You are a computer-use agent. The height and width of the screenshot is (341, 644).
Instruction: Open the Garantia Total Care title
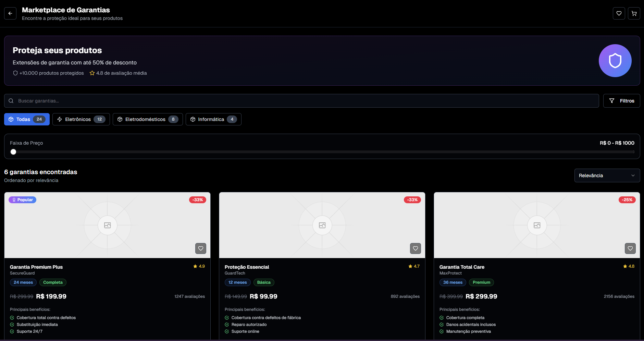[462, 267]
